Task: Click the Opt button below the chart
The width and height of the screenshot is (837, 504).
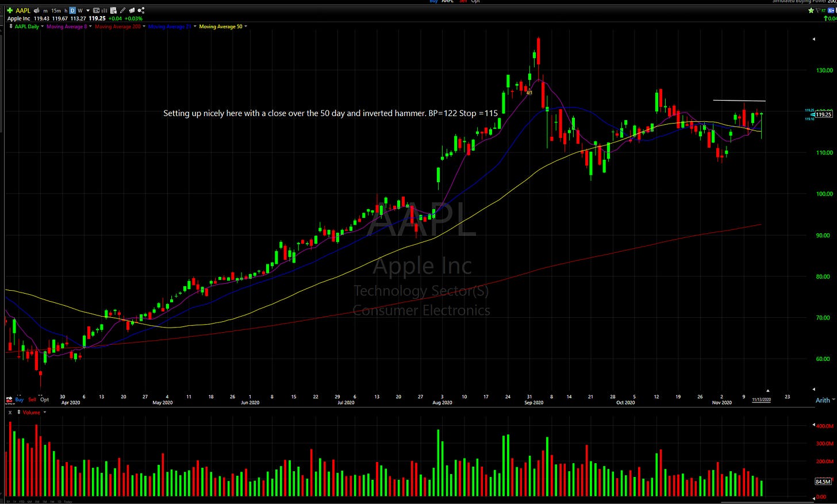Action: click(x=44, y=399)
